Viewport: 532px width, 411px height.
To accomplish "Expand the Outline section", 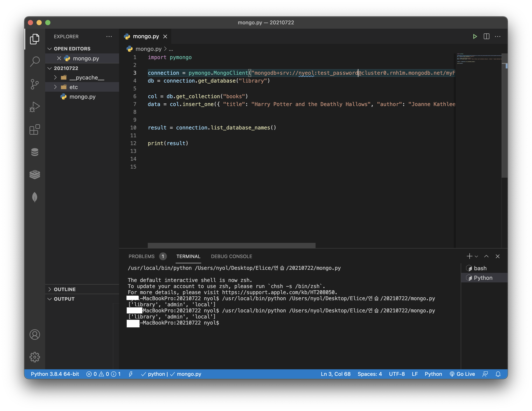I will click(50, 289).
